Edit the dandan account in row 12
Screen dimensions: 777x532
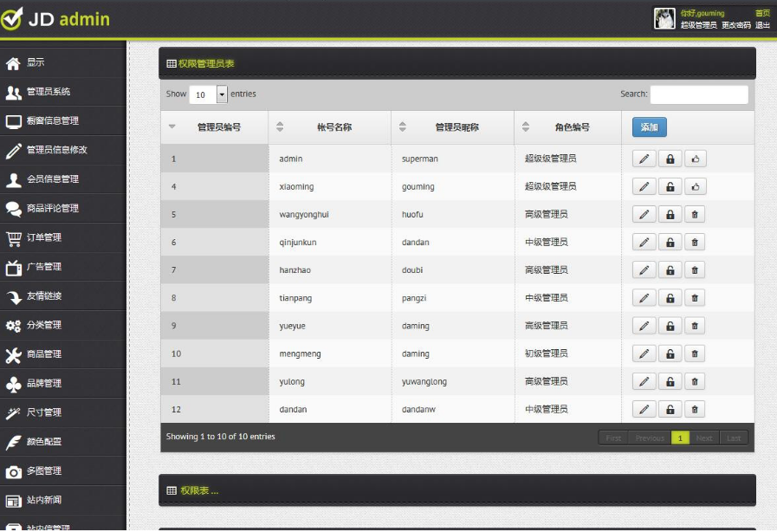644,409
